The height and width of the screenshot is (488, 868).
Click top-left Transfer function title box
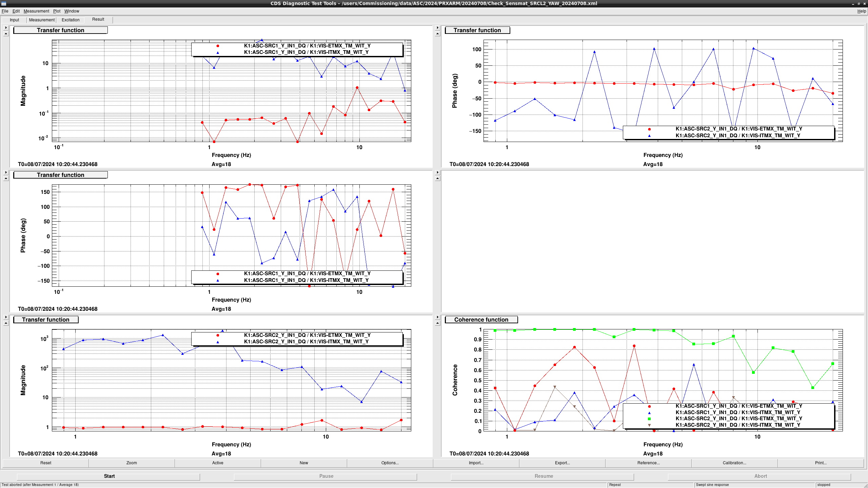click(60, 30)
